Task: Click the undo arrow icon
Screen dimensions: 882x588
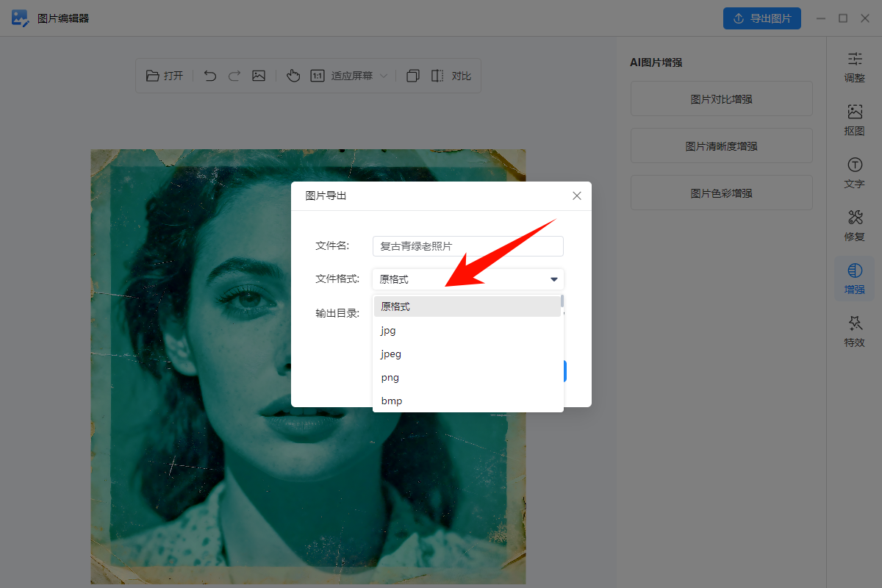Action: coord(210,75)
